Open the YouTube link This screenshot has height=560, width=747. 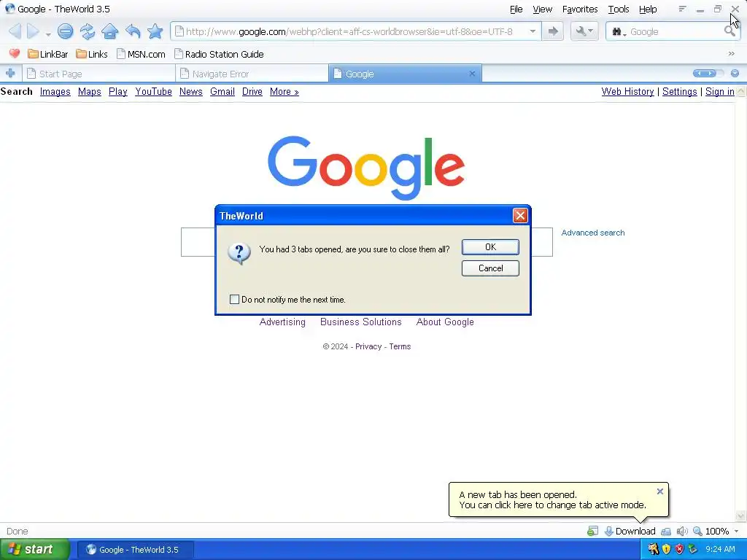tap(153, 91)
